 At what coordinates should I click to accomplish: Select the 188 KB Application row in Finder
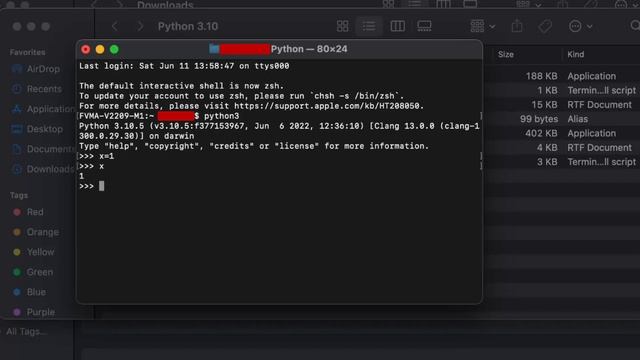pos(564,76)
